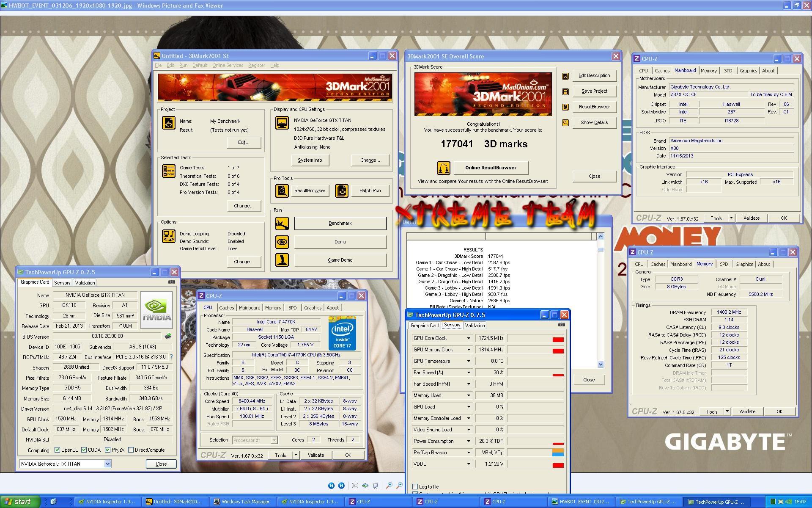This screenshot has height=508, width=812.
Task: Toggle the CUDA checkbox in GPU-Z
Action: (84, 450)
